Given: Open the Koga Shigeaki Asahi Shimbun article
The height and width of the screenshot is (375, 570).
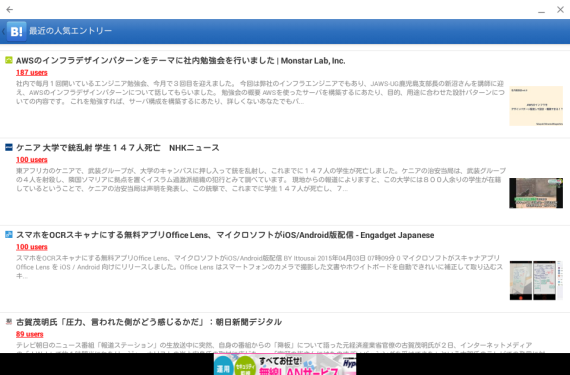Looking at the screenshot, I should point(149,322).
